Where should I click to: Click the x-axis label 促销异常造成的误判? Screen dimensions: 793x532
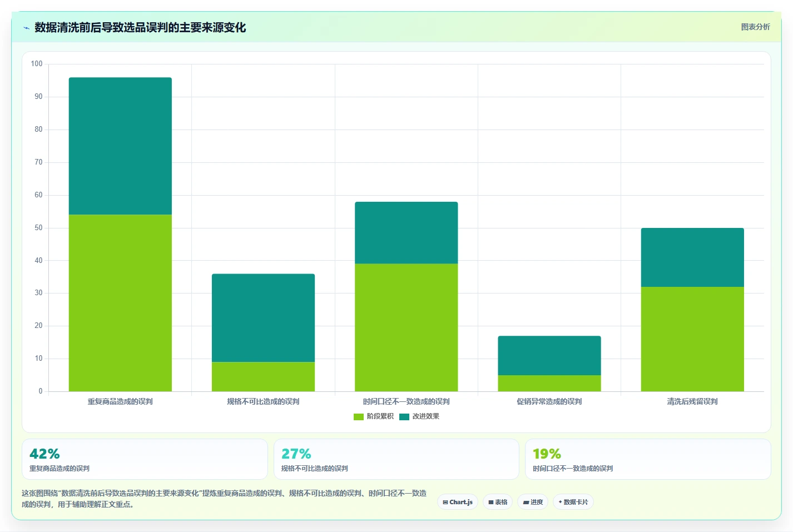coord(549,401)
